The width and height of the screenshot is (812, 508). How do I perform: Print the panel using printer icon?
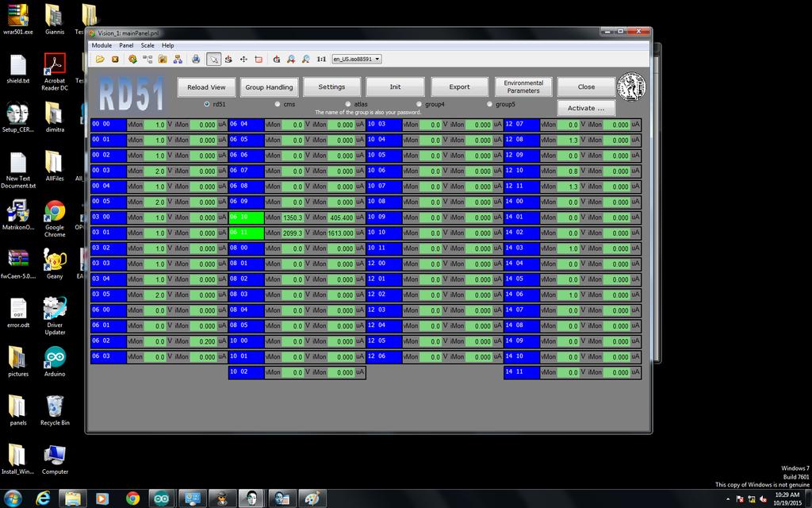(x=196, y=59)
